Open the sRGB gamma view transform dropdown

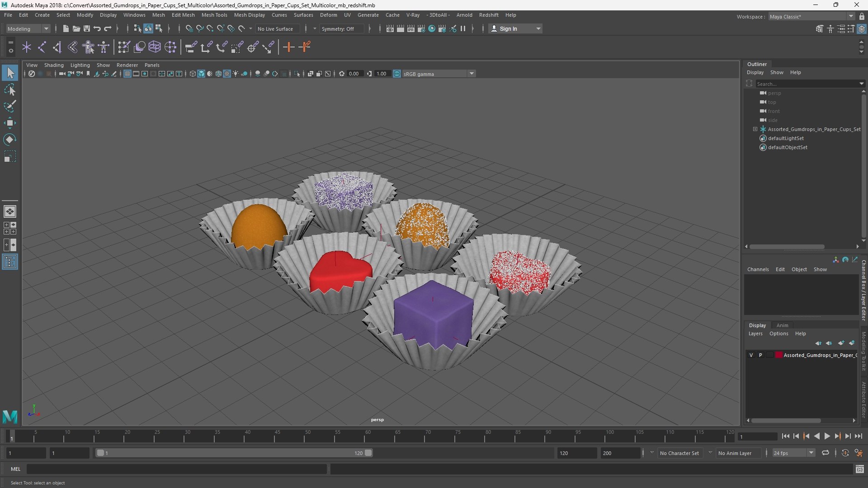pos(439,74)
